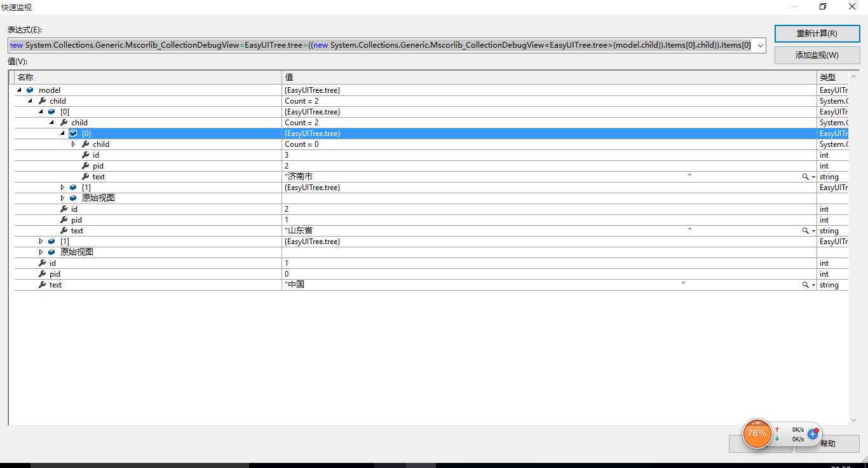Screen dimensions: 868x468
Task: Collapse the child node directly under model
Action: tap(30, 101)
